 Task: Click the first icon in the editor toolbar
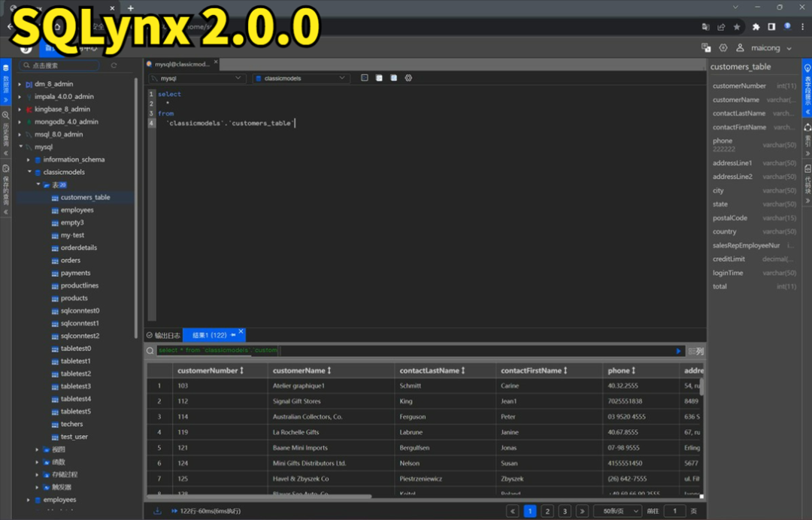pyautogui.click(x=365, y=77)
